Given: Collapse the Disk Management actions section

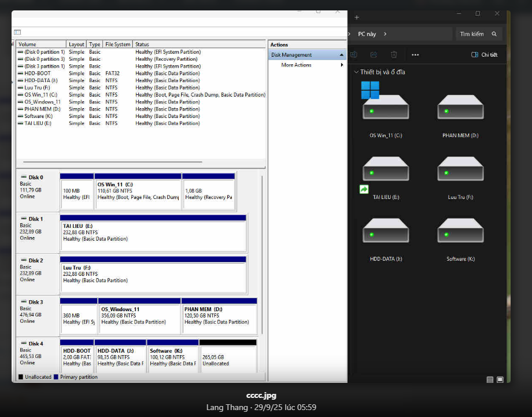Looking at the screenshot, I should (x=341, y=55).
